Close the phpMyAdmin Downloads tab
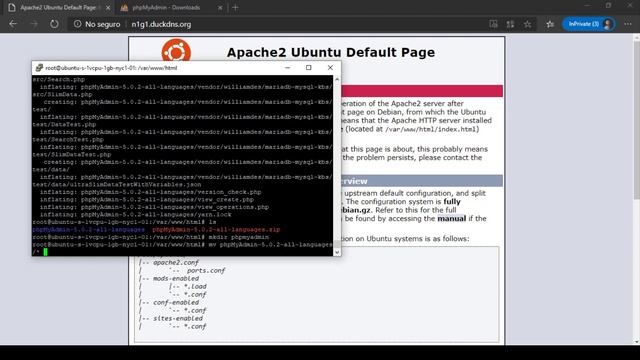The width and height of the screenshot is (640, 360). point(220,8)
